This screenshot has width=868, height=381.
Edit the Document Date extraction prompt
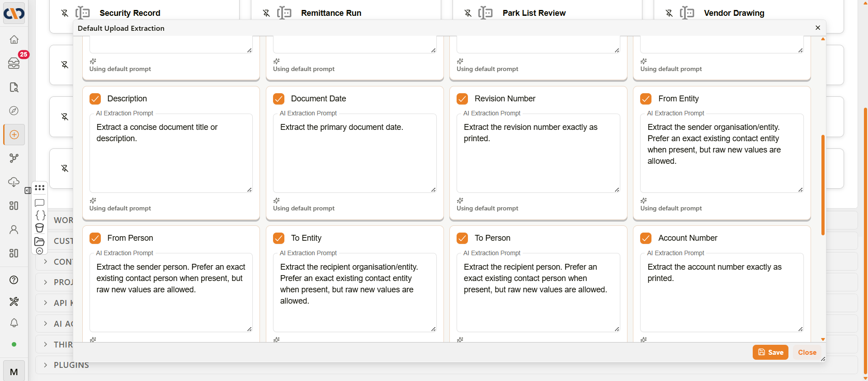354,153
